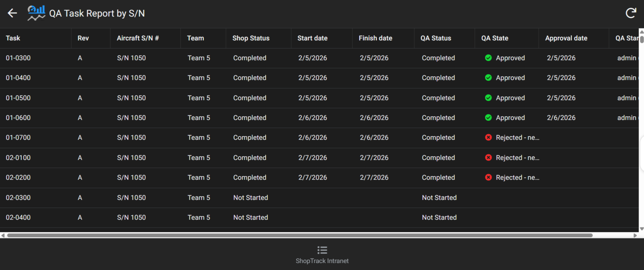Sort by the Task column header
Viewport: 644px width, 270px height.
point(13,38)
